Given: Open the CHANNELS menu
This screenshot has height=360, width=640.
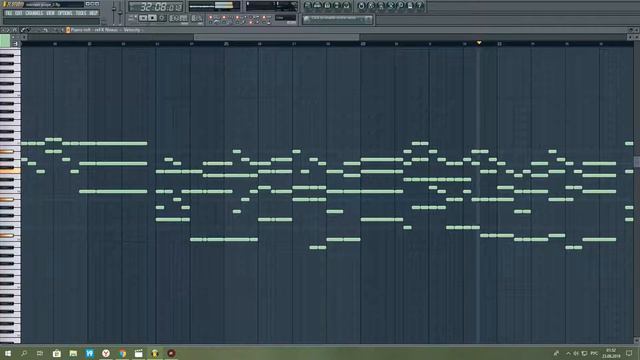Looking at the screenshot, I should (x=34, y=13).
